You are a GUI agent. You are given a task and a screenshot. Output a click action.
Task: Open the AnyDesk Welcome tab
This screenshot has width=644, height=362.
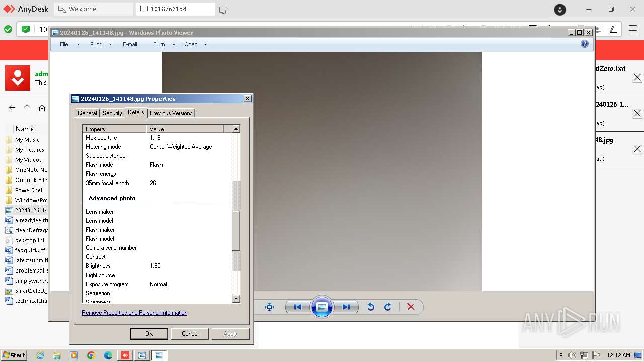93,9
